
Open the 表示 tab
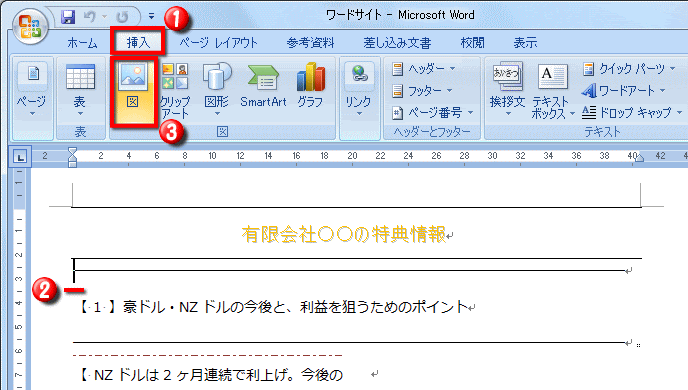pos(525,43)
